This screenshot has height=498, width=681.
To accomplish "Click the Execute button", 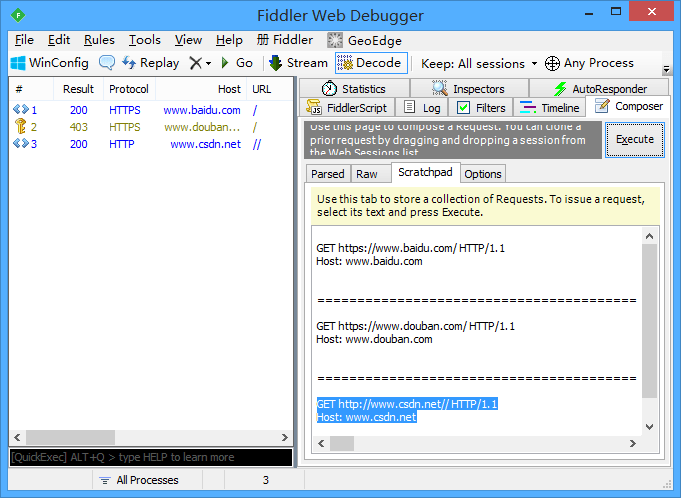I will click(635, 139).
